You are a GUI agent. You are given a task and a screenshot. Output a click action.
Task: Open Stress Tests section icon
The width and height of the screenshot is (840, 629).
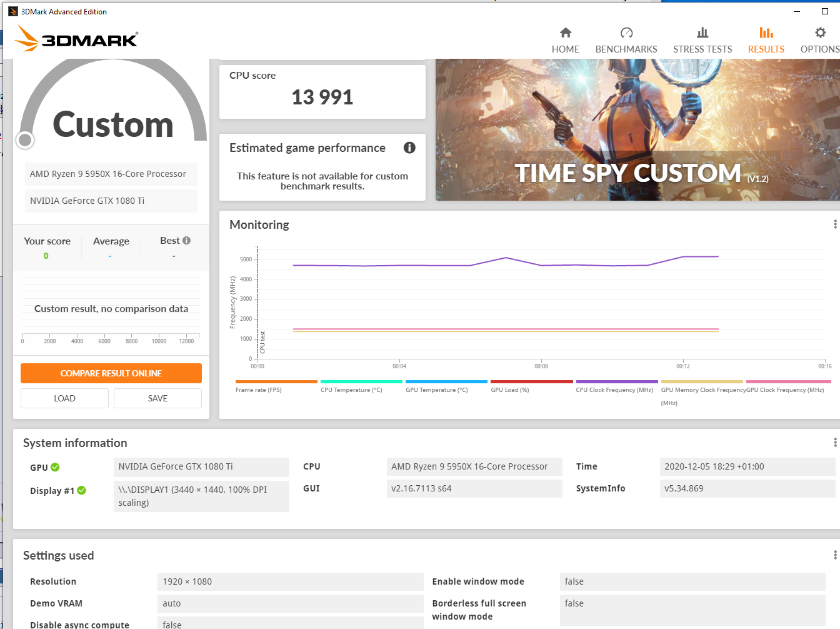pyautogui.click(x=702, y=33)
